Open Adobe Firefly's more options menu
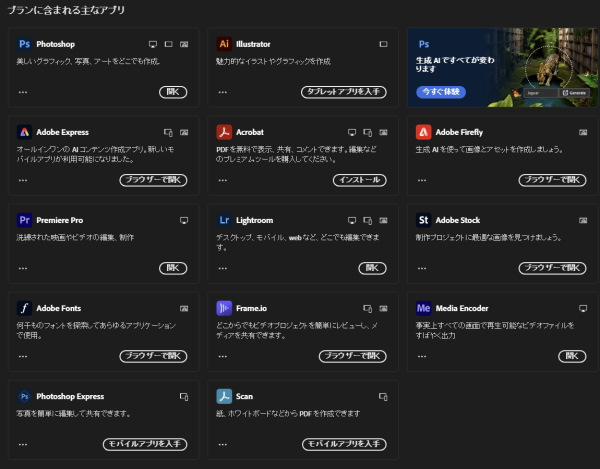 pyautogui.click(x=422, y=180)
